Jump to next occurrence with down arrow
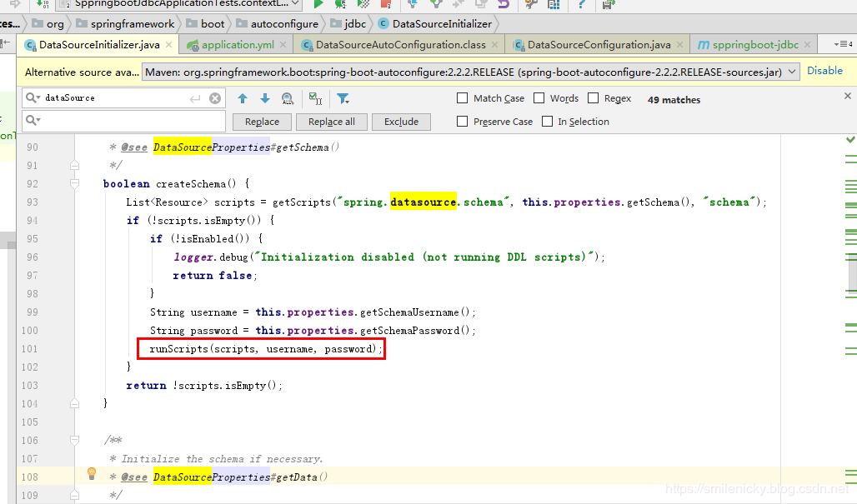857x504 pixels. coord(265,98)
